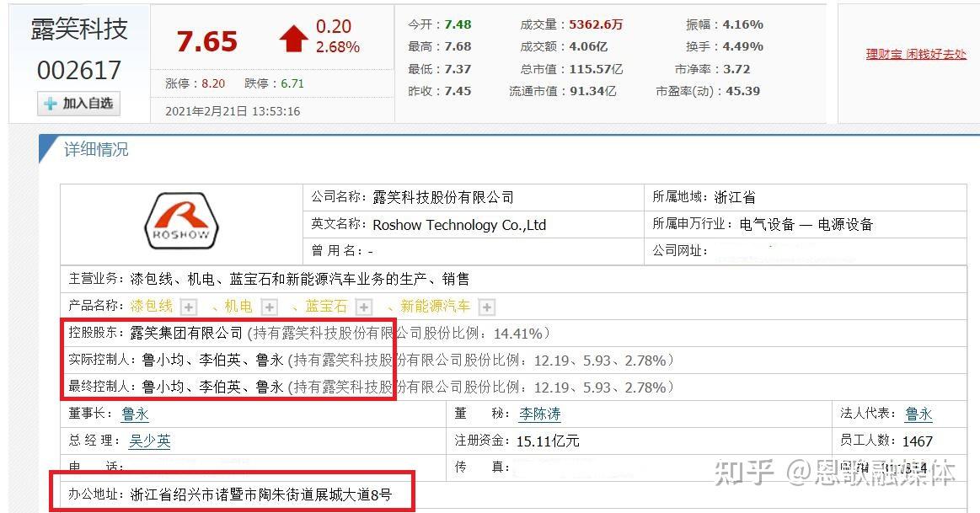Select the 最高 value 7.68

click(458, 46)
